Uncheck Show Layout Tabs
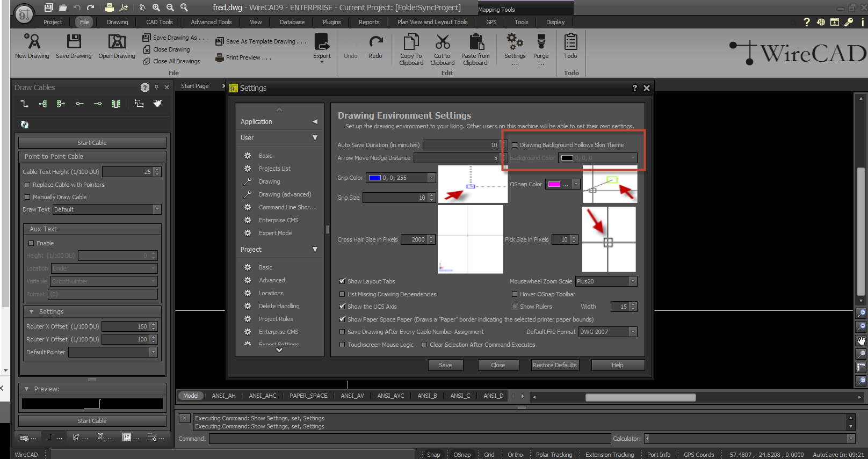This screenshot has width=868, height=459. (x=342, y=281)
